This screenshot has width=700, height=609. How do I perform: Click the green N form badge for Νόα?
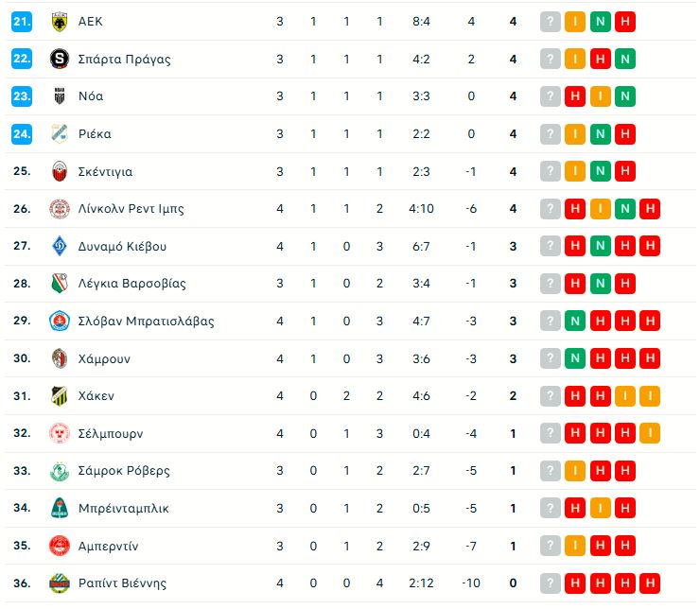[624, 96]
